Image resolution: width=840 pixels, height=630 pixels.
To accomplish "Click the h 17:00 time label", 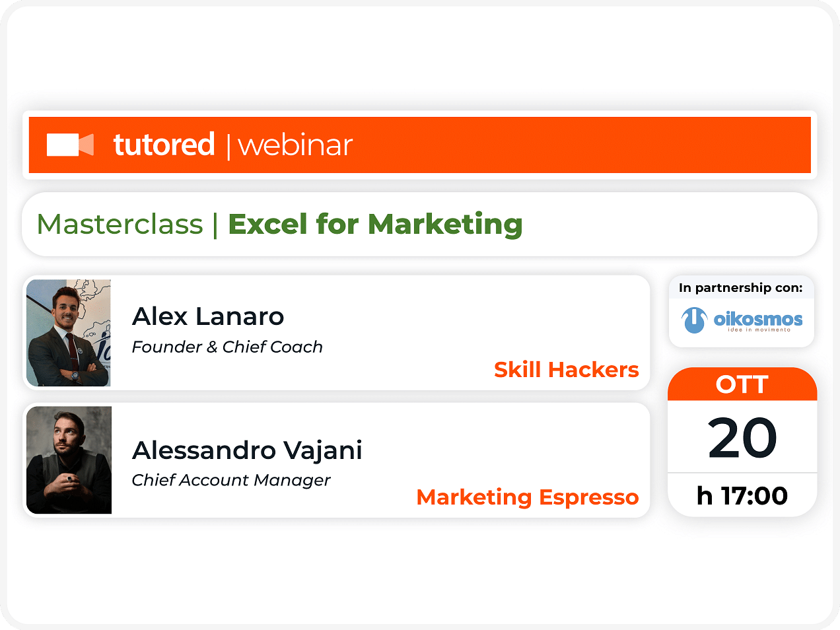I will pos(742,495).
